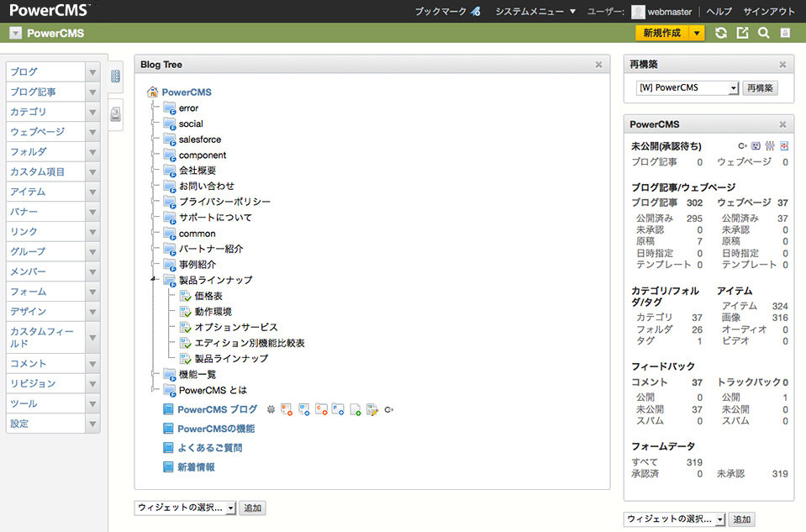This screenshot has height=532, width=806.
Task: Collapse the 製品ラインナップ folder node
Action: coord(153,279)
